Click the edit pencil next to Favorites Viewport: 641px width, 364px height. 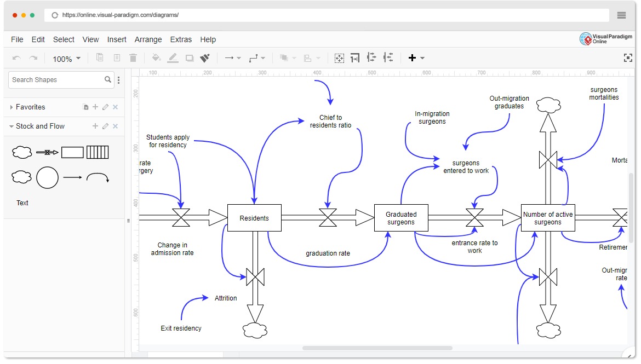coord(105,107)
